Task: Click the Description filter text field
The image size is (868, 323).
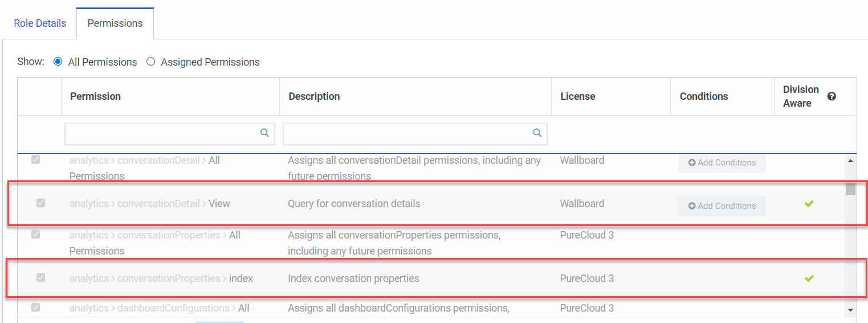Action: tap(407, 134)
